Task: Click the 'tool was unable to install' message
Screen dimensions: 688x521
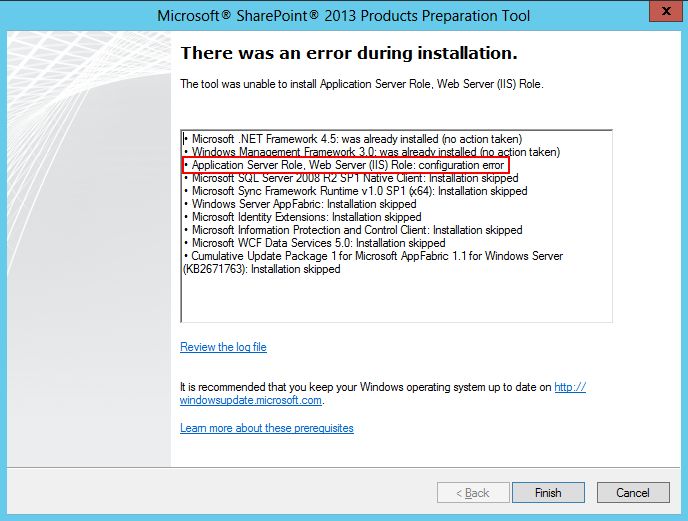Action: (x=362, y=84)
